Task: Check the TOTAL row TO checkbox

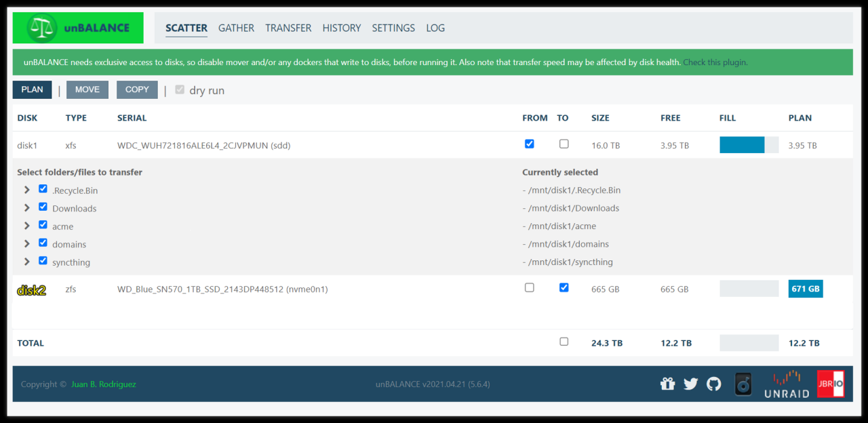Action: 564,342
